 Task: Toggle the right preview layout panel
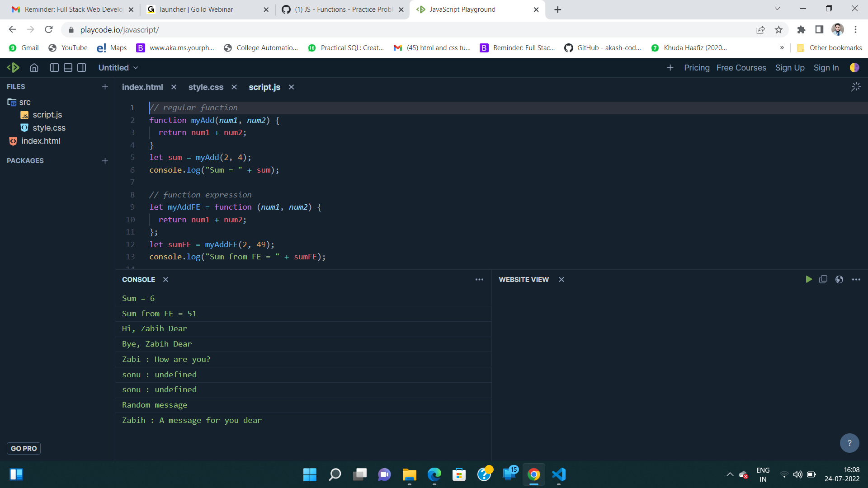[x=82, y=67]
